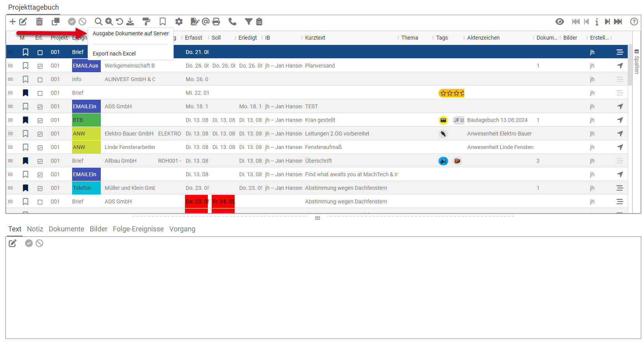Select 'Export nach Excel' menu entry
644x342 pixels.
[114, 54]
